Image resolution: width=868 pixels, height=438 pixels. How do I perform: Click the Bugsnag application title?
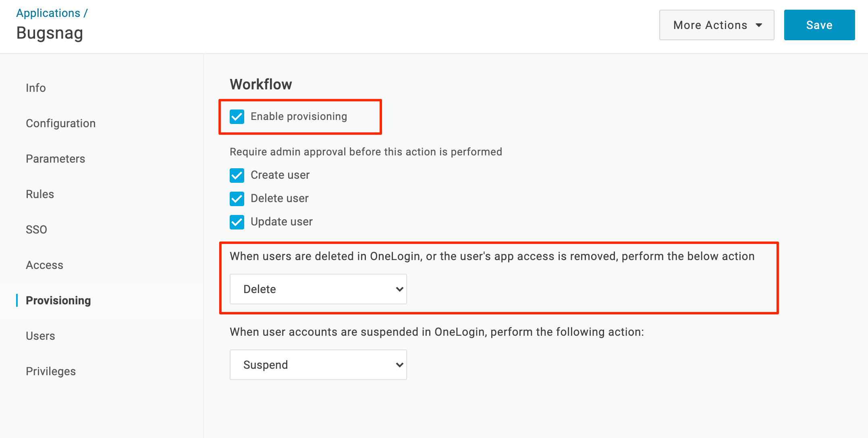click(x=50, y=33)
